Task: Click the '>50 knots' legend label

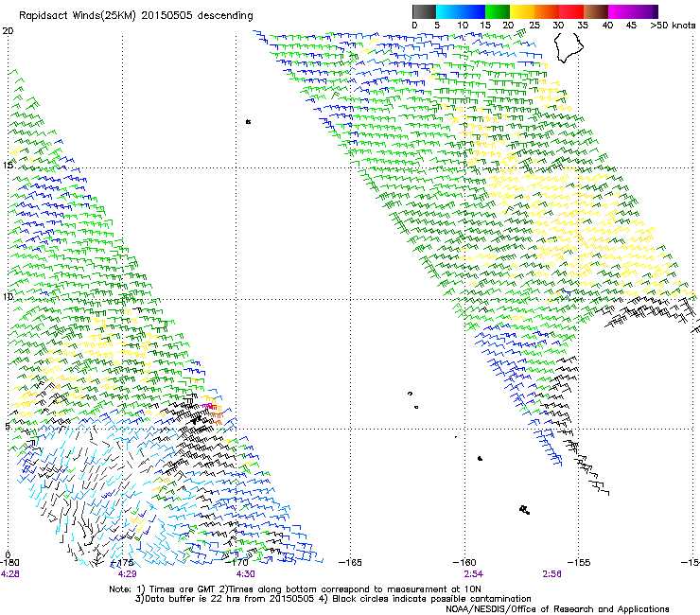Action: pyautogui.click(x=673, y=26)
